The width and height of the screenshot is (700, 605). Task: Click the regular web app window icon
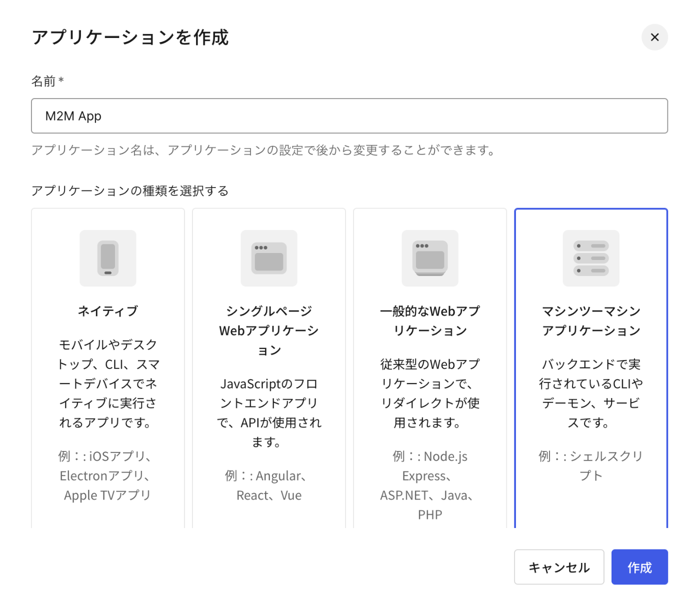click(x=430, y=258)
